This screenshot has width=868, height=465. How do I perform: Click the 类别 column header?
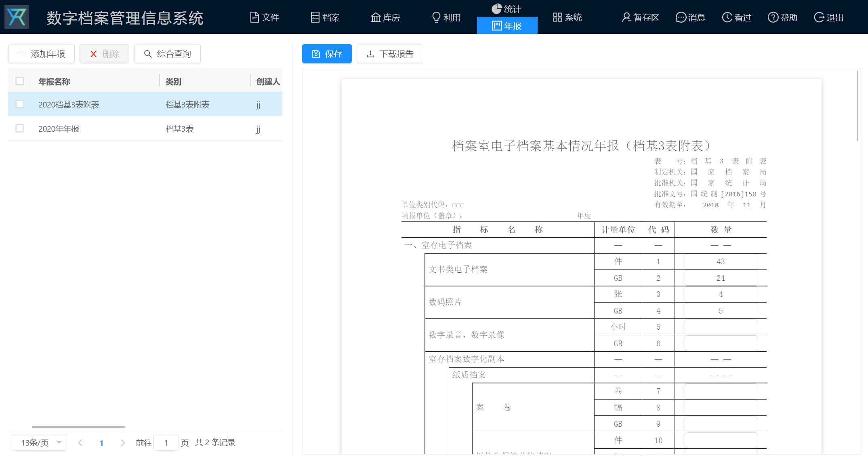point(173,82)
